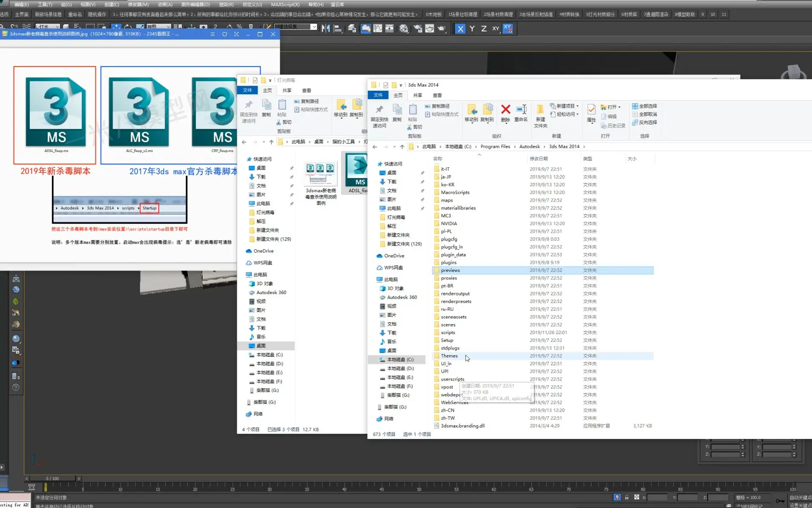The width and height of the screenshot is (812, 508).
Task: Click the 3去场景反射插值 script button
Action: click(536, 14)
